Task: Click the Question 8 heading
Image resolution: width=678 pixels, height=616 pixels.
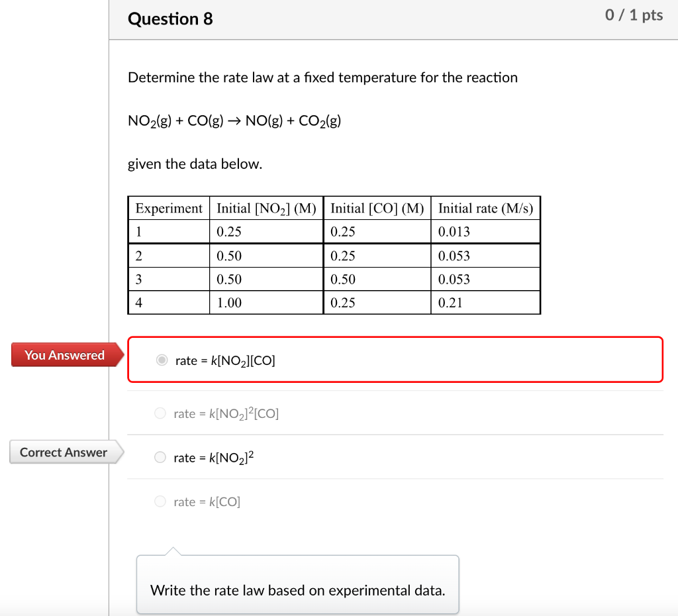Action: pyautogui.click(x=170, y=19)
